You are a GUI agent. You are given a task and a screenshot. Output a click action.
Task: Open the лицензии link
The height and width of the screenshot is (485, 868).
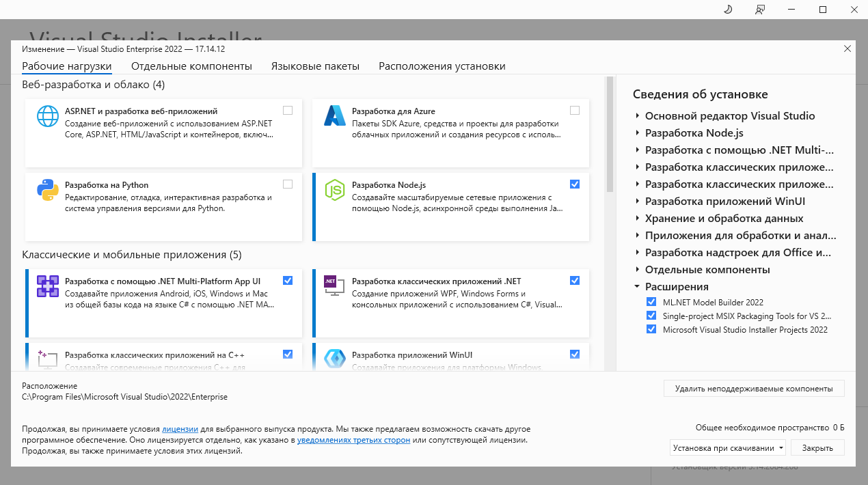click(x=180, y=429)
